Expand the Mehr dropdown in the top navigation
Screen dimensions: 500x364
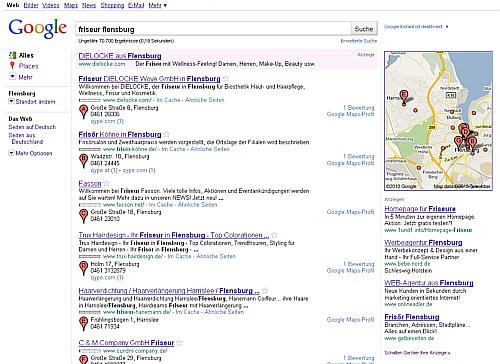pyautogui.click(x=158, y=5)
